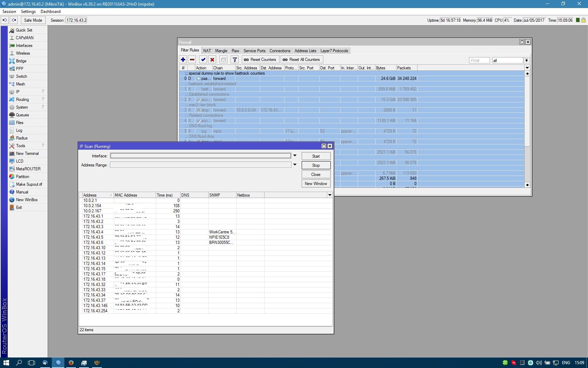Open the IP Scan column chooser dropdown
The width and height of the screenshot is (588, 368).
pyautogui.click(x=329, y=195)
